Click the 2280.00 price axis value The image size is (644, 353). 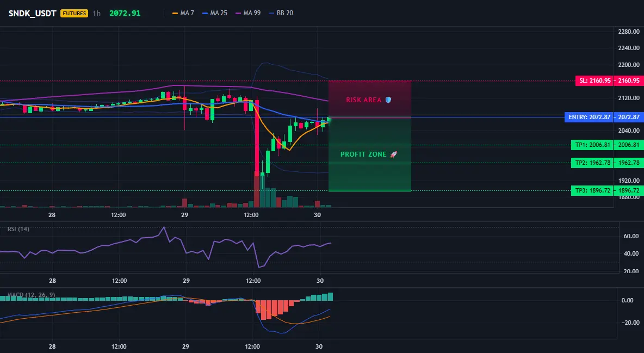pyautogui.click(x=629, y=32)
